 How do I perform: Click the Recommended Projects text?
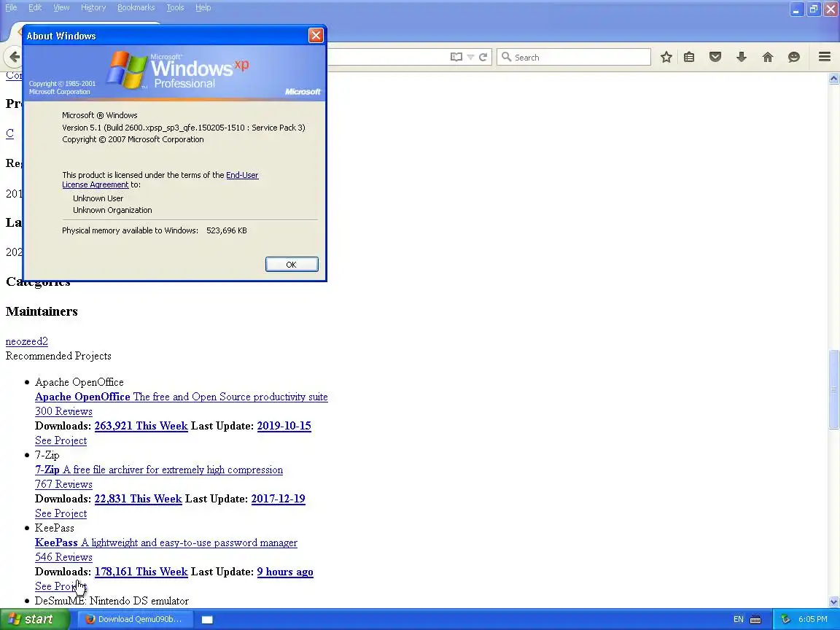(x=58, y=356)
